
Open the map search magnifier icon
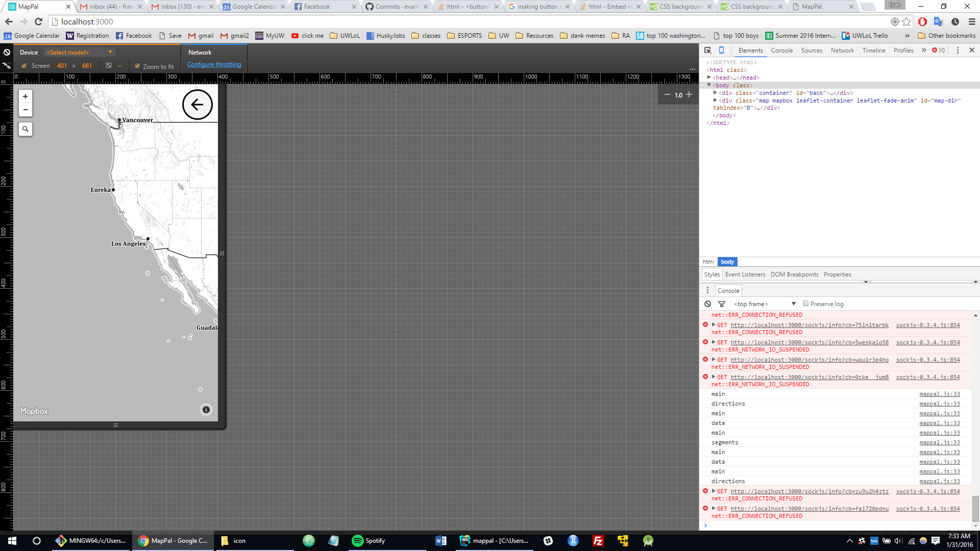[25, 129]
